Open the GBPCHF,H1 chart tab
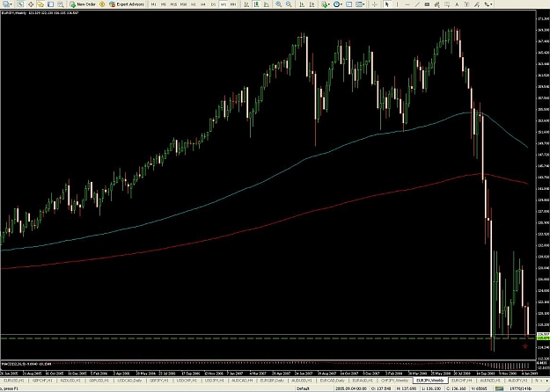The image size is (550, 392). [x=42, y=381]
